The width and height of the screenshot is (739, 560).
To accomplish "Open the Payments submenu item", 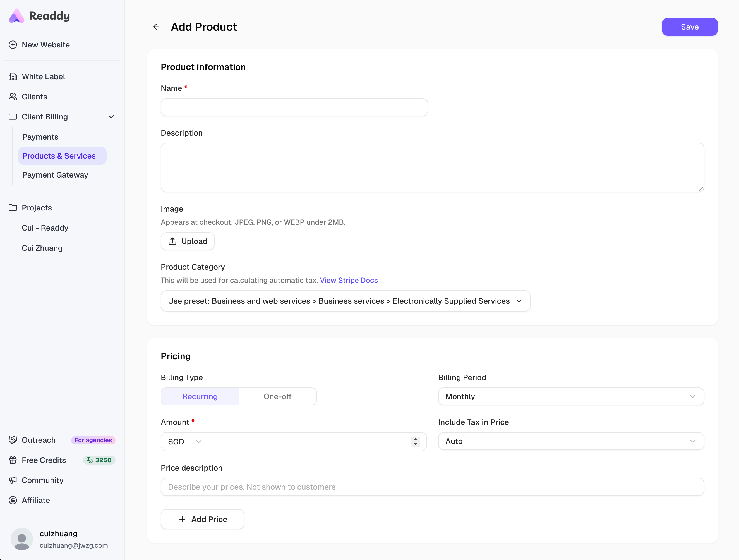I will pyautogui.click(x=40, y=137).
